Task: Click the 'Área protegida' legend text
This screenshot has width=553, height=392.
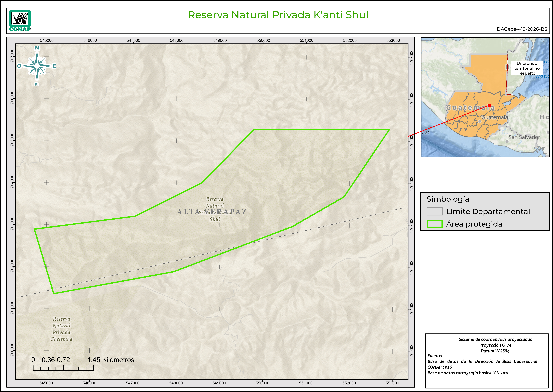Action: (x=474, y=224)
